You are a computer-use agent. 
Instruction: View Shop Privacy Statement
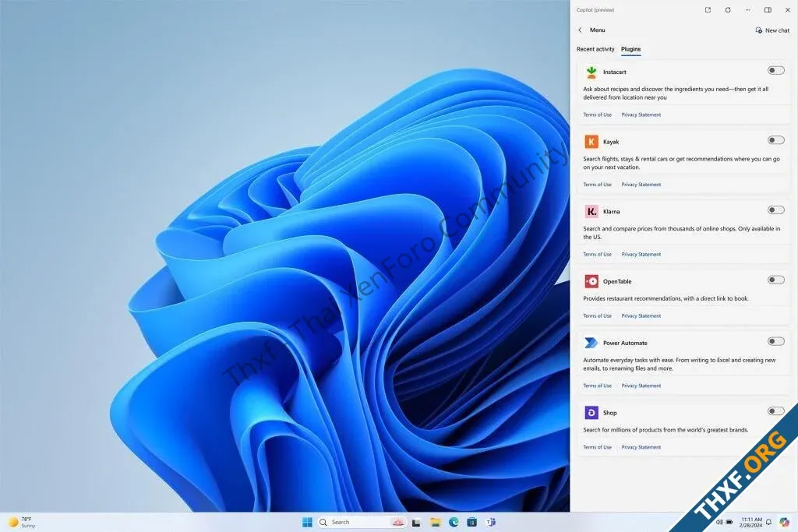tap(641, 447)
